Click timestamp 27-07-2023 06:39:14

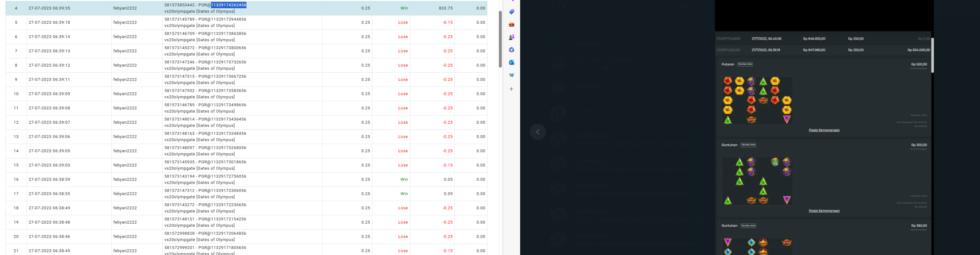(49, 36)
